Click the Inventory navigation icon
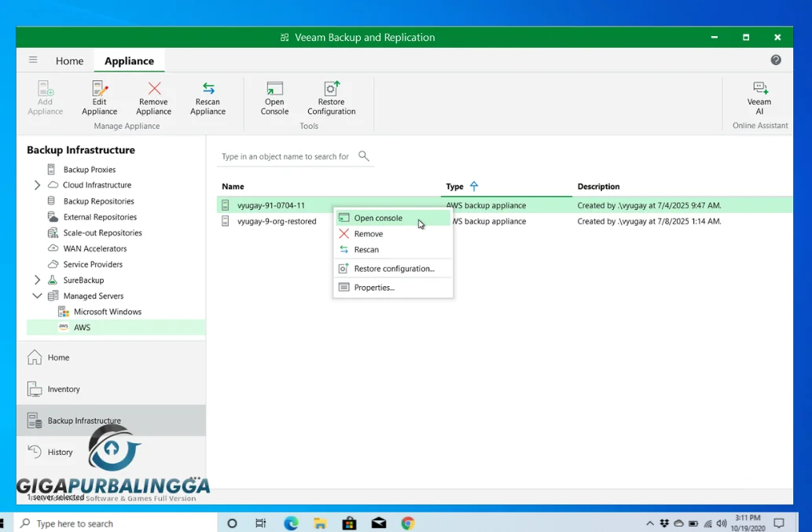Screen dimensions: 812x532 click(35, 389)
